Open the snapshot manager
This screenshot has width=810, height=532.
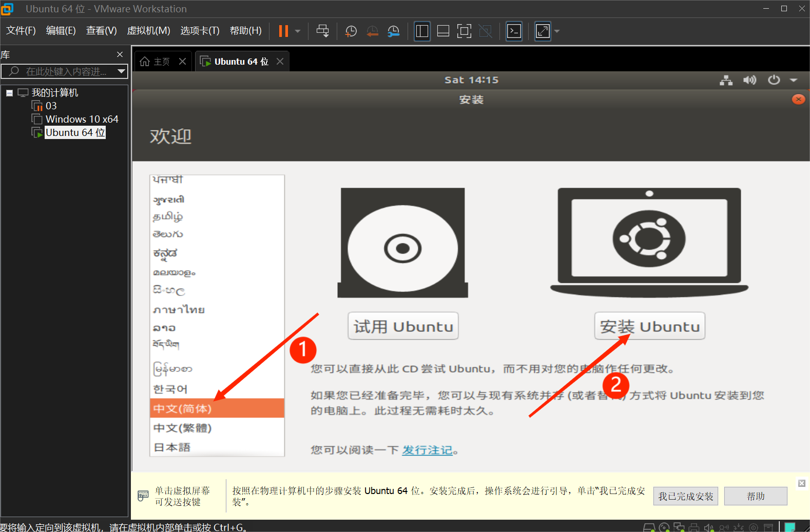[394, 31]
